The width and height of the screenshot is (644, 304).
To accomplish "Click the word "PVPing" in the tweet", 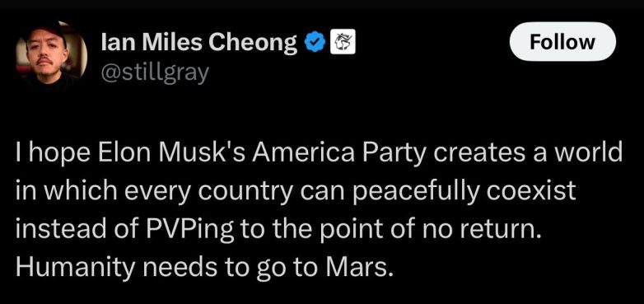I will (x=191, y=231).
